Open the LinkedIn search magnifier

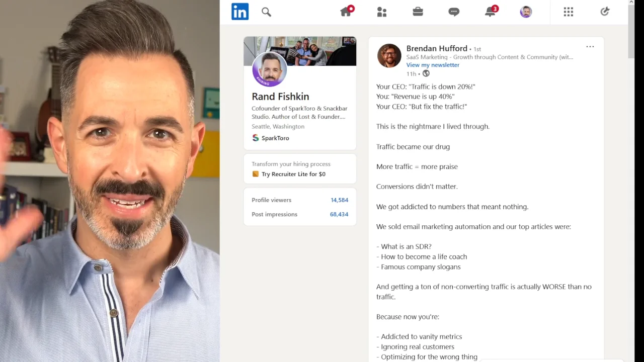(x=266, y=12)
